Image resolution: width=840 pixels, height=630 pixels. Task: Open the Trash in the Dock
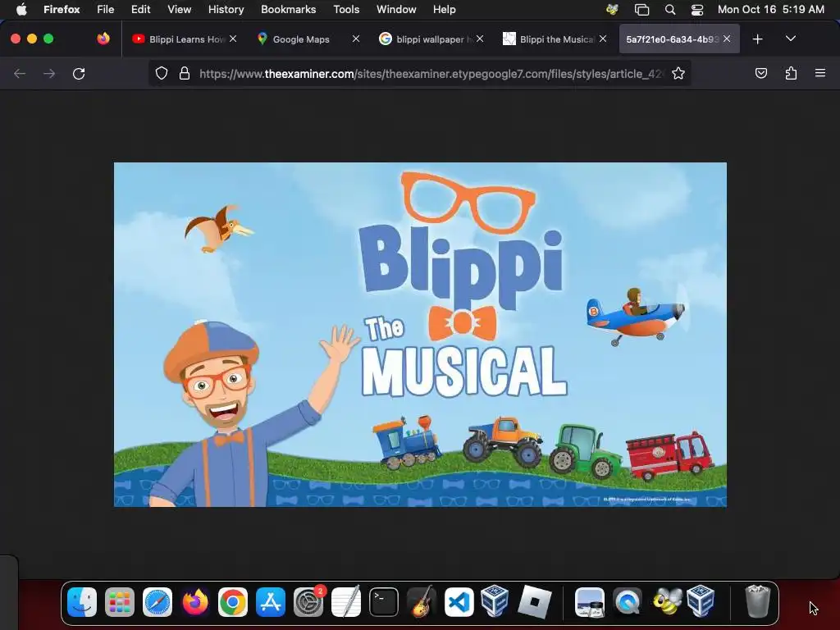coord(757,601)
